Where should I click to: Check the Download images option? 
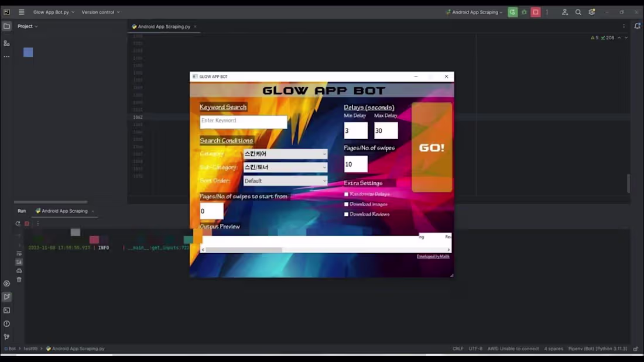tap(346, 204)
